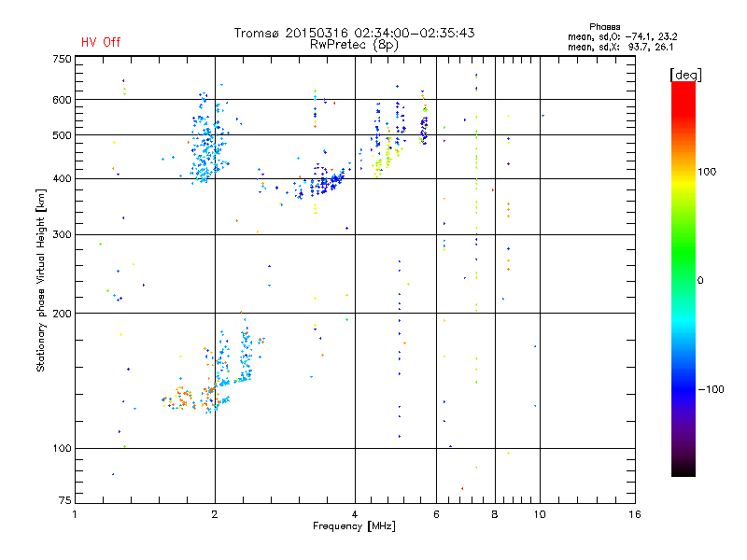
Task: Click the y-axis label "300"
Action: (x=62, y=235)
